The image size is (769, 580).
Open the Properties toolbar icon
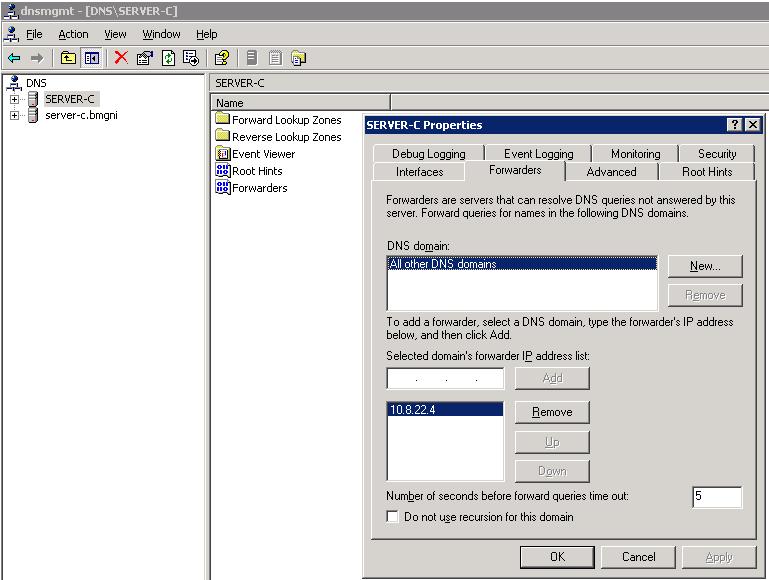145,58
